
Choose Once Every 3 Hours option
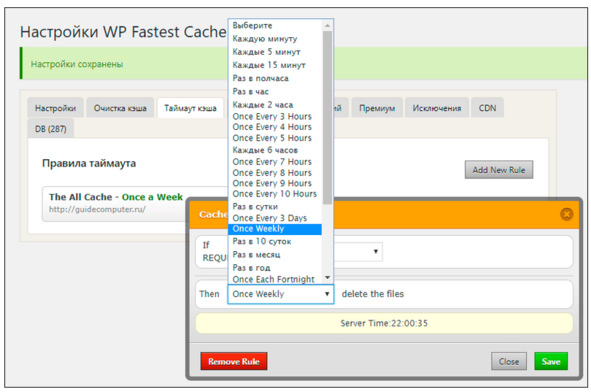pos(275,116)
